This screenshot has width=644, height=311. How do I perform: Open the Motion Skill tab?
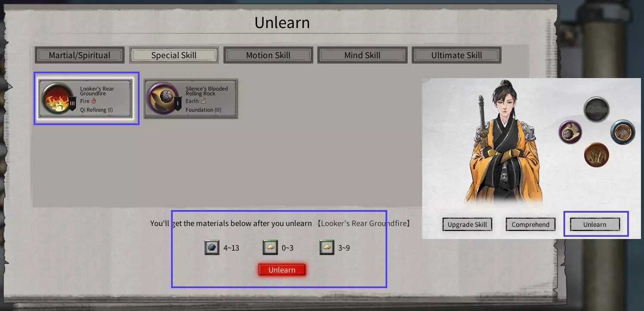click(x=268, y=55)
